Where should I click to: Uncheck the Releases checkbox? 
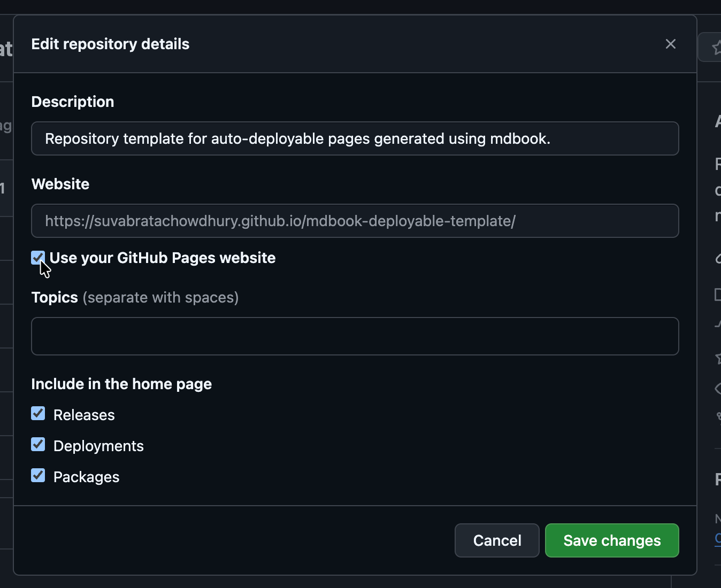[37, 414]
